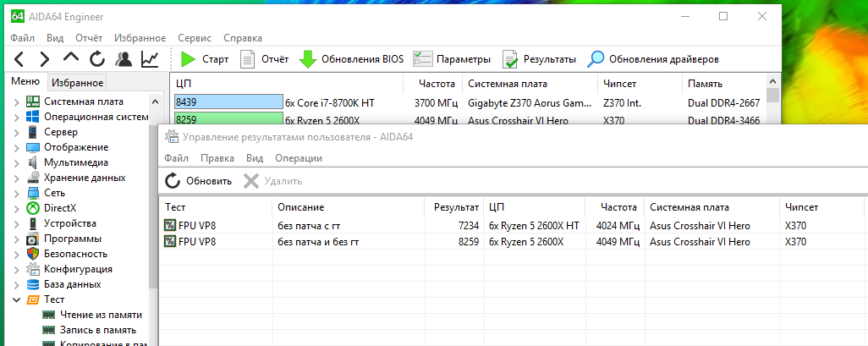Click sidebar tree scrollbar up arrow
This screenshot has width=868, height=346.
155,102
